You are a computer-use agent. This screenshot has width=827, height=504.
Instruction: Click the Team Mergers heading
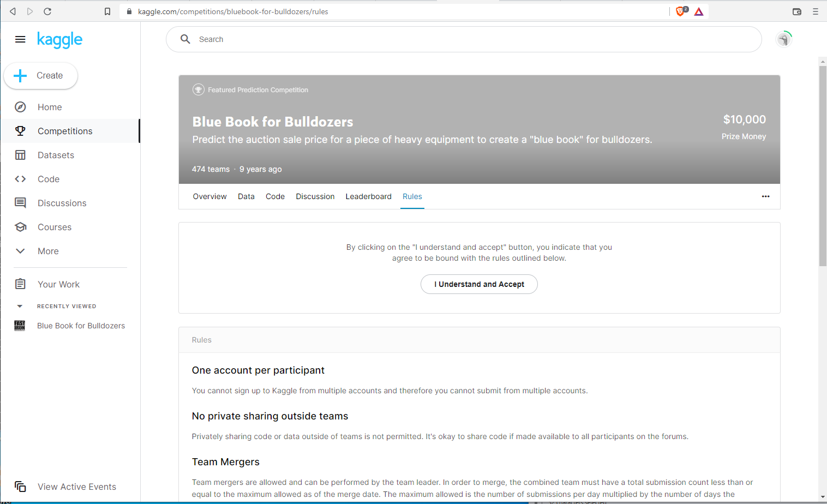pyautogui.click(x=226, y=462)
